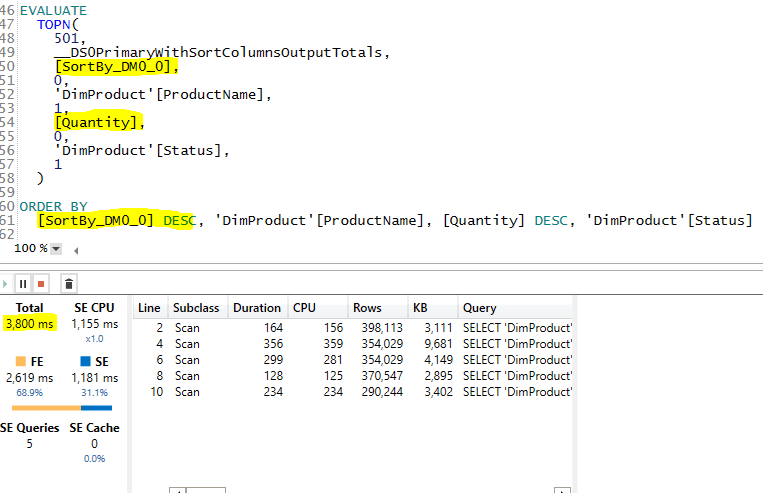The height and width of the screenshot is (493, 763).
Task: Select the scan row on line 6
Action: [x=353, y=360]
